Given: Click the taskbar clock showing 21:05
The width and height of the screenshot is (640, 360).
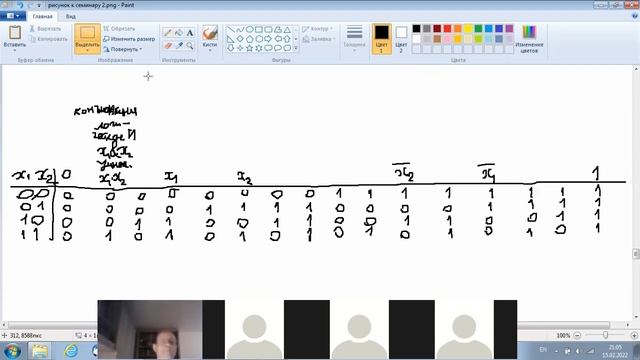Looking at the screenshot, I should (615, 351).
